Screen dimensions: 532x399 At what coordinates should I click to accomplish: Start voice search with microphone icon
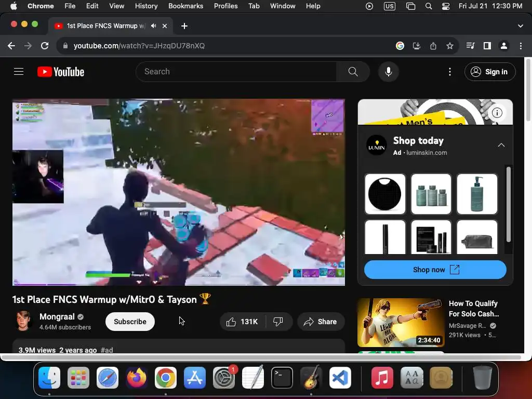click(389, 72)
